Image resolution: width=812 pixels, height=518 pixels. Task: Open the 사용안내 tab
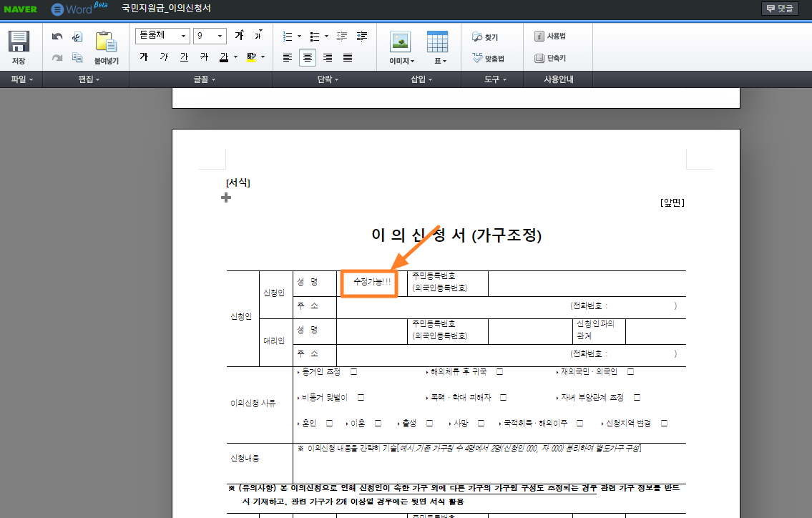click(x=558, y=79)
